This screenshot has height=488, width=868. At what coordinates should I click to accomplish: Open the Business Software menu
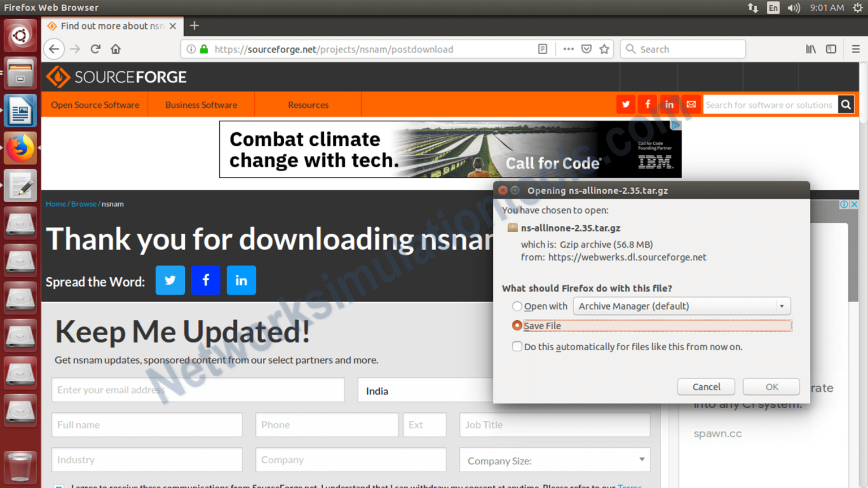pyautogui.click(x=201, y=104)
